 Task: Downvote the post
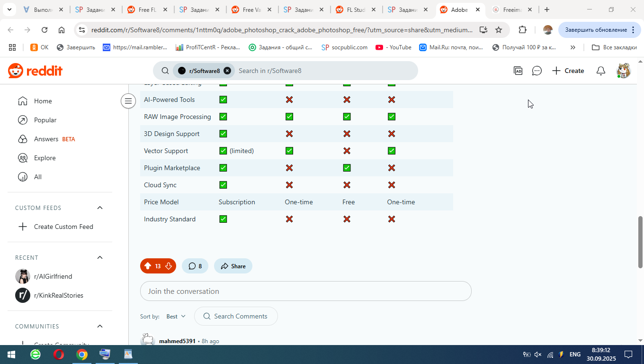[169, 266]
